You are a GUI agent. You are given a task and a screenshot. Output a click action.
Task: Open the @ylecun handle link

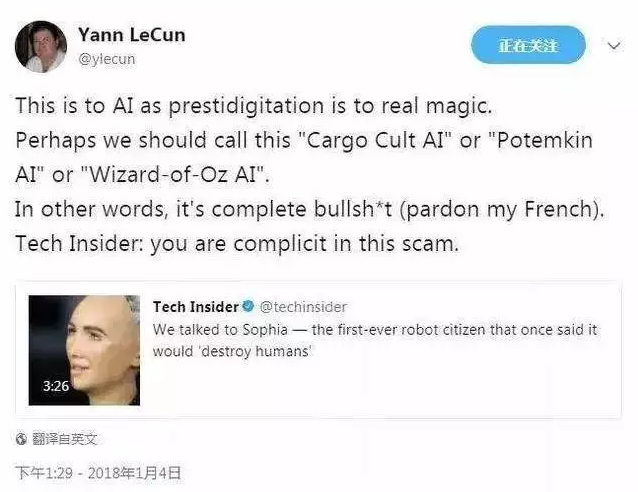107,59
